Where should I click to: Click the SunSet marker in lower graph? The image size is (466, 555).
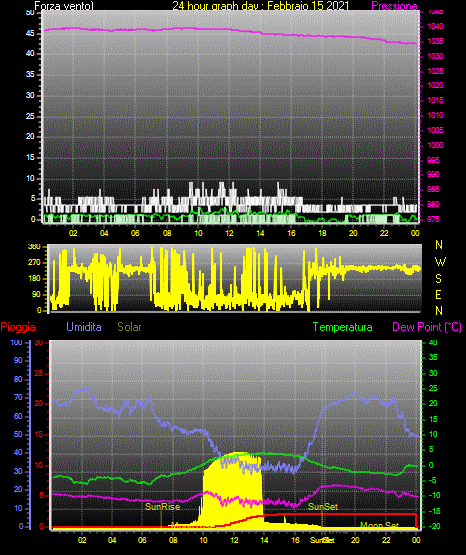click(x=323, y=507)
